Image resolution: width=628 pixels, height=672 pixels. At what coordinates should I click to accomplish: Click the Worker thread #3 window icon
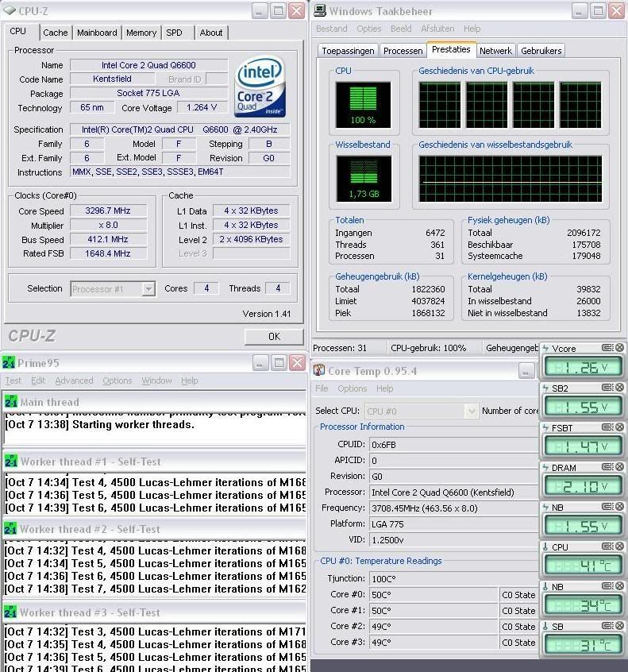pos(10,612)
